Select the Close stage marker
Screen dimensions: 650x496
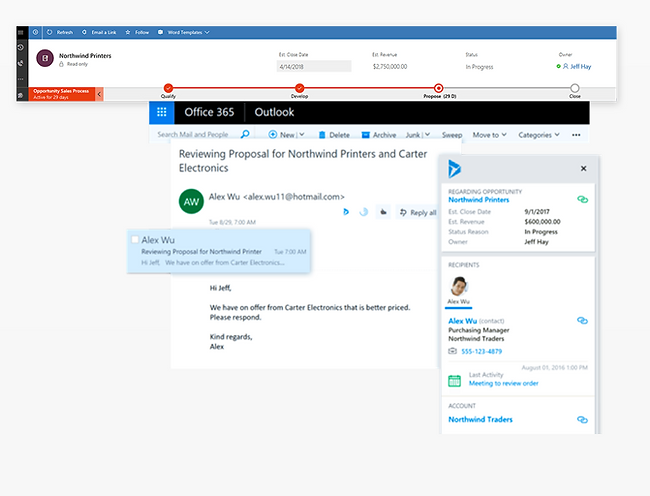(575, 88)
